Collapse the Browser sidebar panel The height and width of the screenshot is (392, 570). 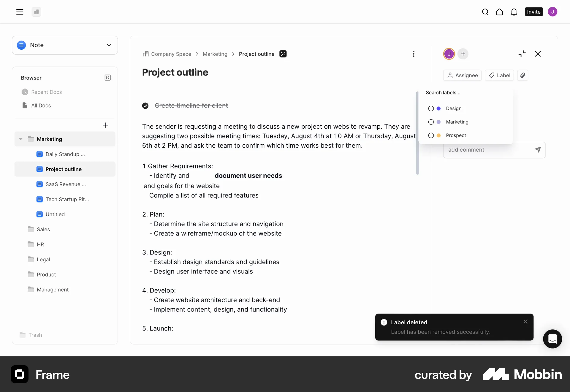coord(107,78)
